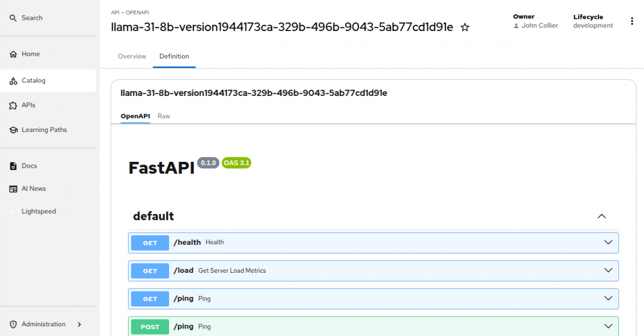Click the Catalog shapes icon
Screen dimensions: 644x336
coord(13,81)
